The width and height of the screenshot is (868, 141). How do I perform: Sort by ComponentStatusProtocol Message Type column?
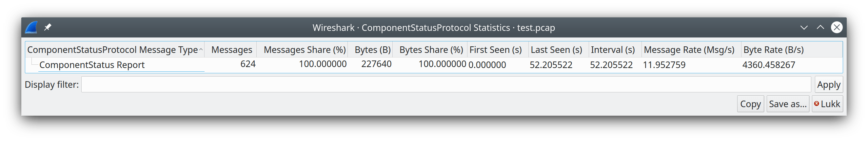112,50
